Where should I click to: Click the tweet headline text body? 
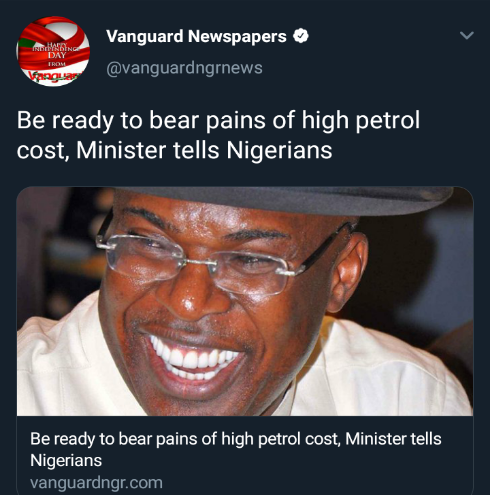tap(218, 135)
